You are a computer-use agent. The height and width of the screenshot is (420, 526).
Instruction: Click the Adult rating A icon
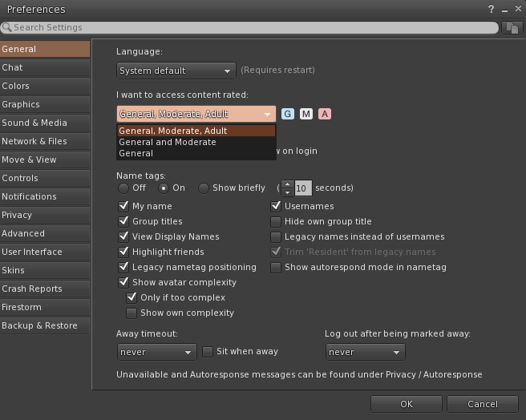325,114
